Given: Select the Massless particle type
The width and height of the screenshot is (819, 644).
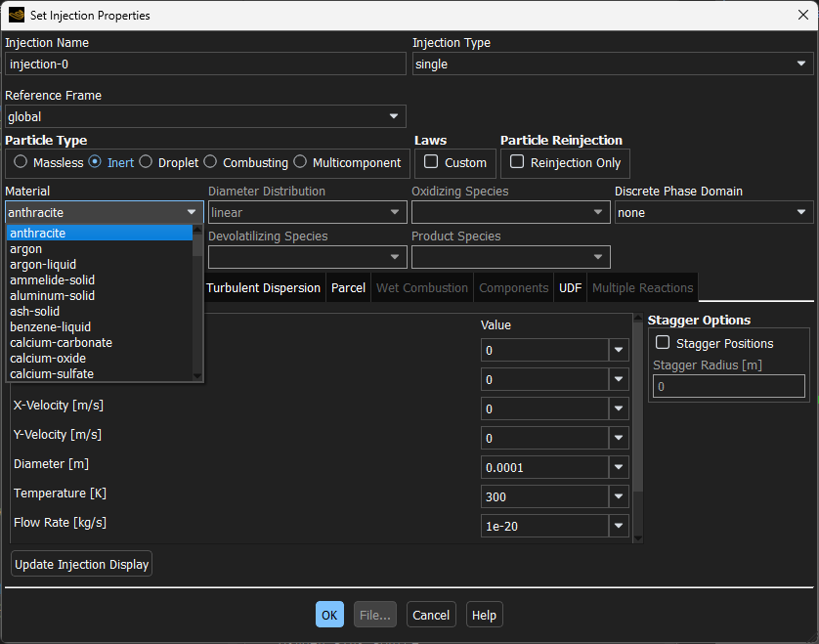Looking at the screenshot, I should tap(22, 162).
